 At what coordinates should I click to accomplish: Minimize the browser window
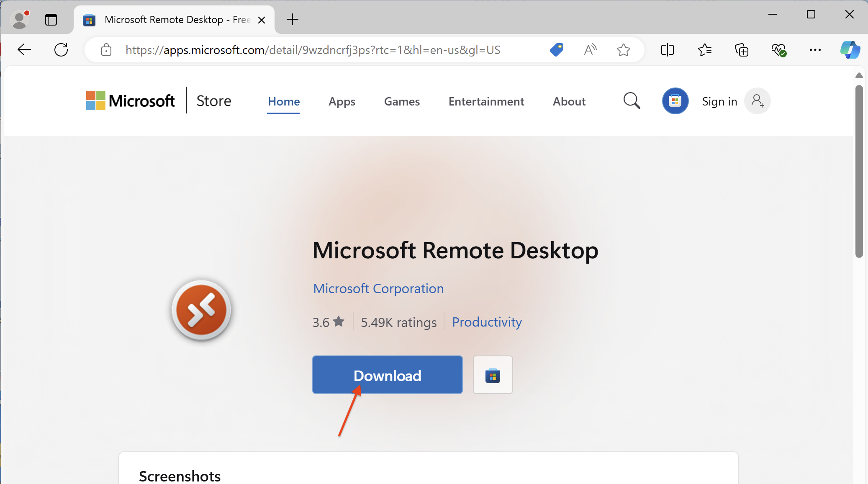773,15
